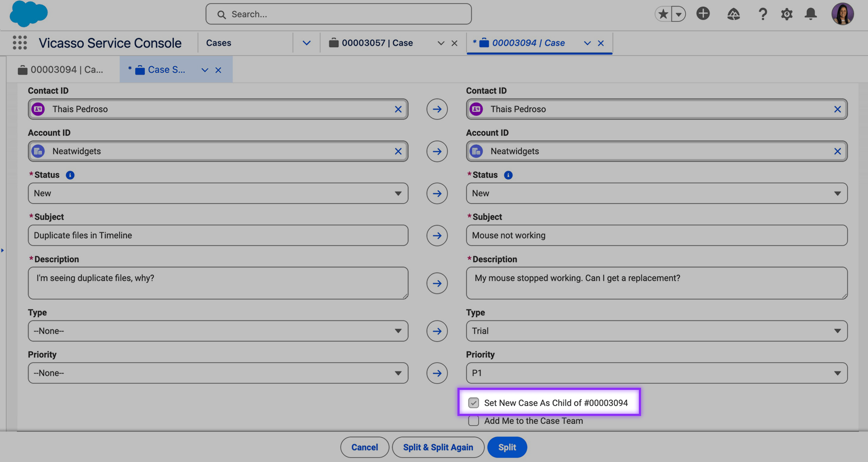Open the Notifications bell

click(x=811, y=14)
